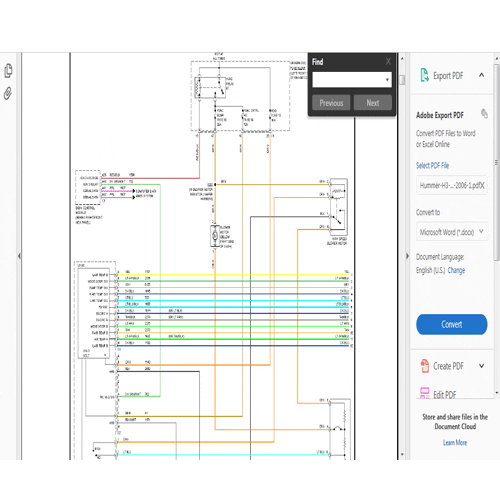
Task: Close the Find dialog
Action: [x=388, y=61]
